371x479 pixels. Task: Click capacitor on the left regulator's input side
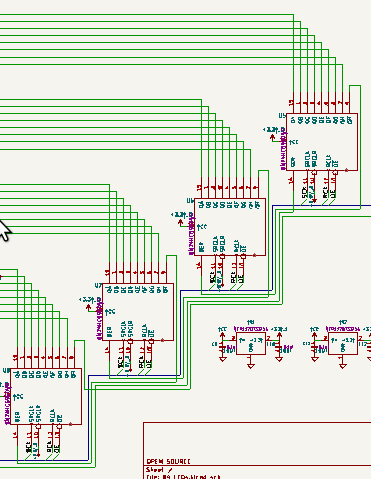coord(223,348)
